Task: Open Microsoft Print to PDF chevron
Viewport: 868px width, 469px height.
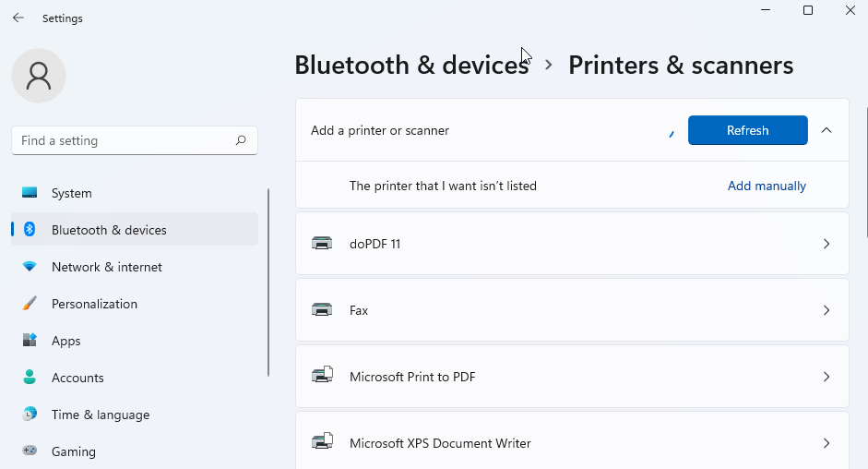Action: click(826, 377)
